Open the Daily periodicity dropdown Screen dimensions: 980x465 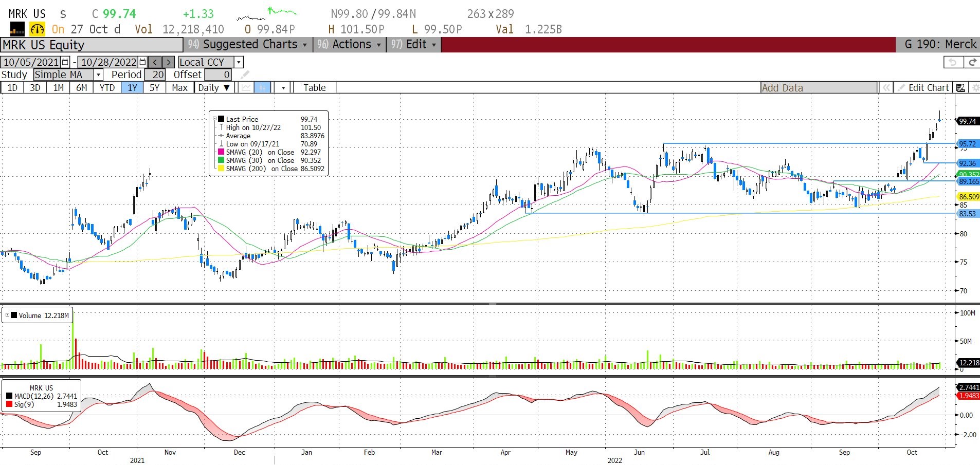(x=214, y=87)
